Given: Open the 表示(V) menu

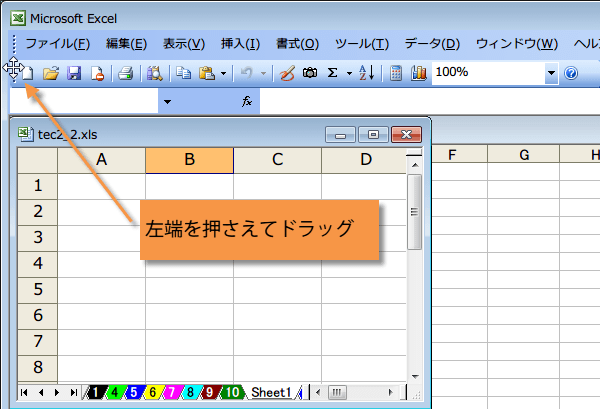Looking at the screenshot, I should [x=184, y=44].
